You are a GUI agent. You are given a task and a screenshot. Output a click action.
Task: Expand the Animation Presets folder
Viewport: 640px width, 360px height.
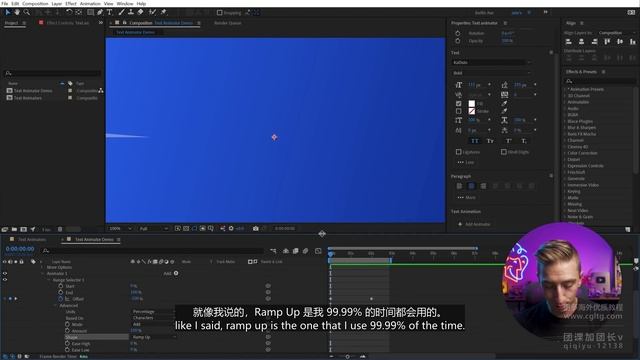[x=565, y=89]
